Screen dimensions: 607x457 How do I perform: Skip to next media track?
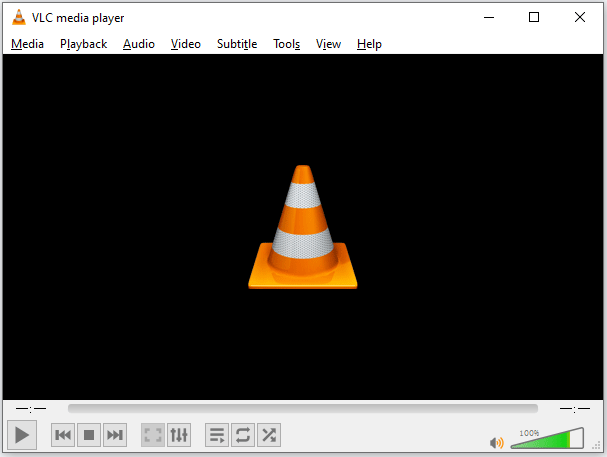tap(115, 435)
